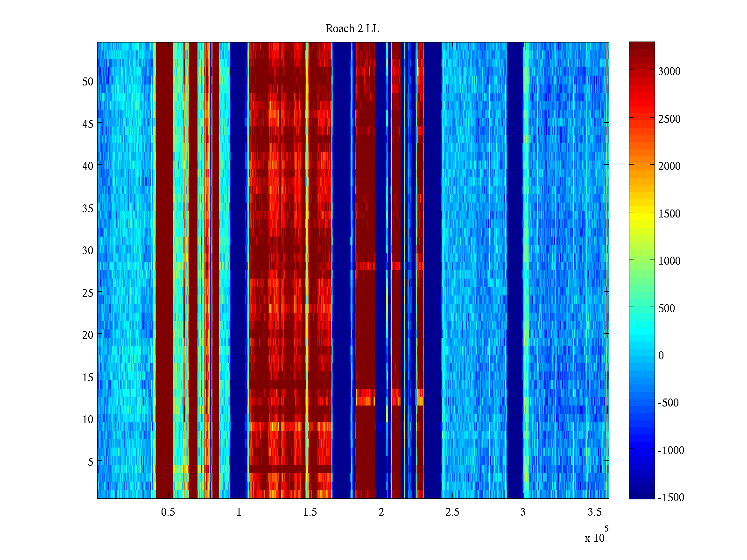Click the y-axis tick label 15
Viewport: 747px width, 560px height.
[87, 378]
